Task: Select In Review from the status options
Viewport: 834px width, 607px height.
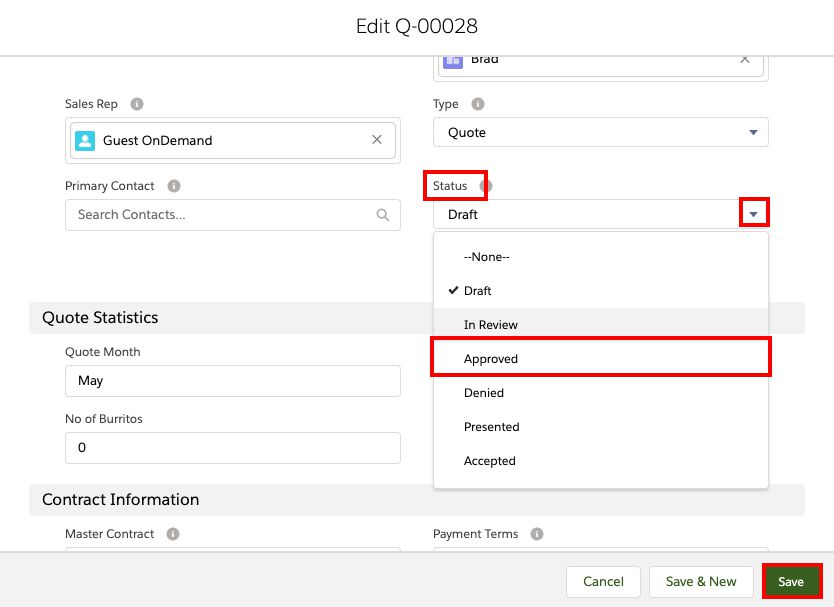Action: (490, 324)
